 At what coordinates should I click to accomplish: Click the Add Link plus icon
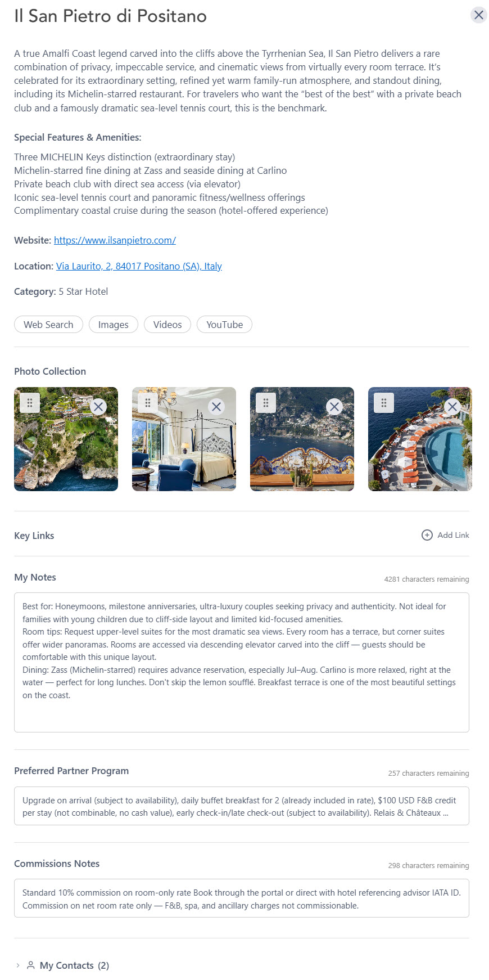point(427,535)
